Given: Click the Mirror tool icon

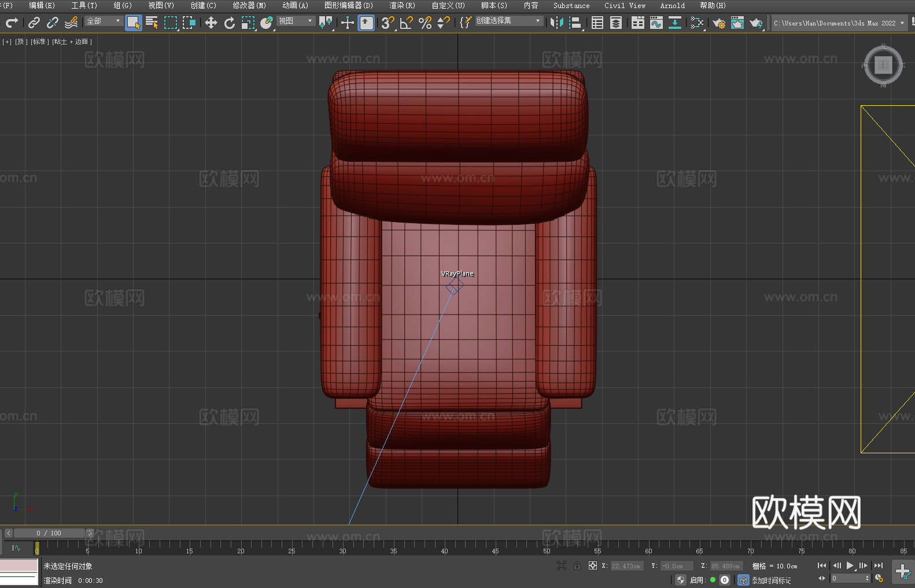Looking at the screenshot, I should (557, 23).
